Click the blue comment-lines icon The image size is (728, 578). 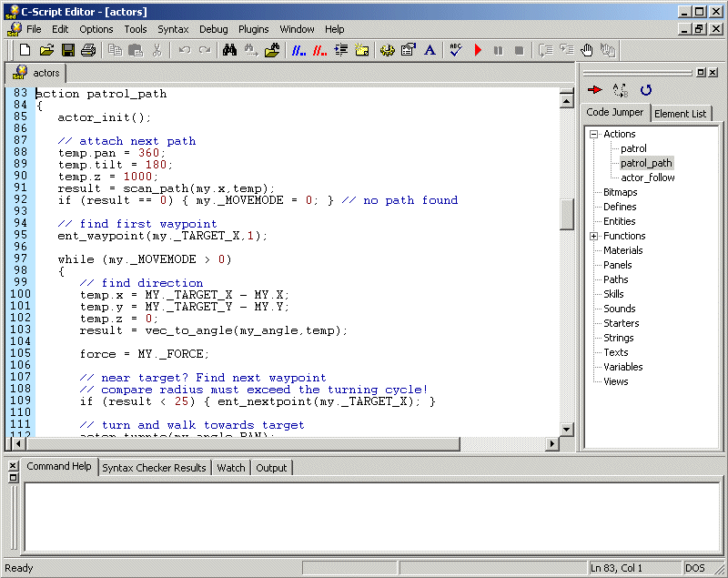click(x=298, y=50)
